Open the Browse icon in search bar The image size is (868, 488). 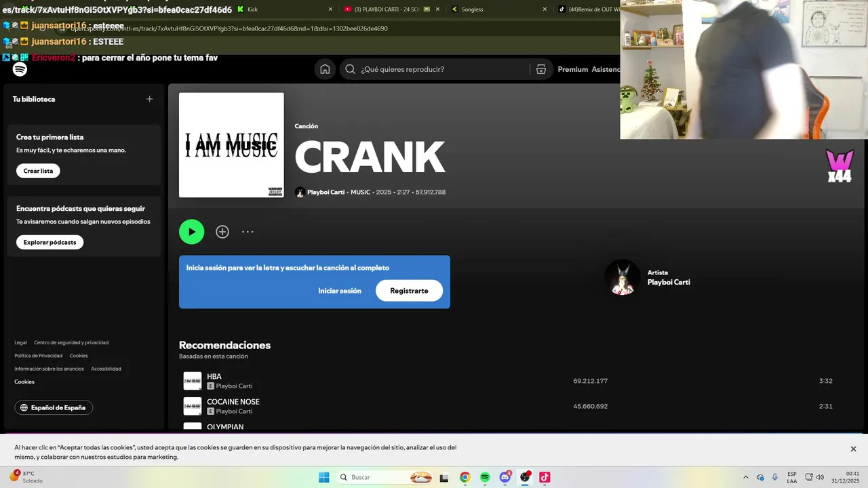tap(541, 69)
